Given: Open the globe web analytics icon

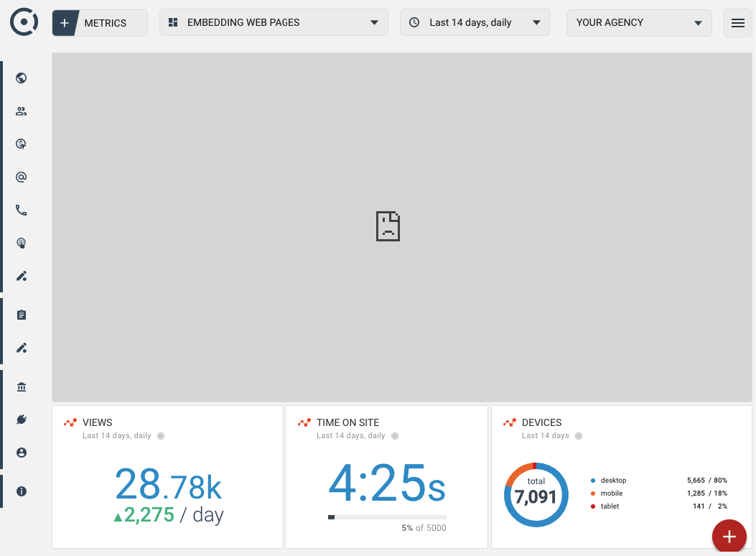Looking at the screenshot, I should point(22,78).
